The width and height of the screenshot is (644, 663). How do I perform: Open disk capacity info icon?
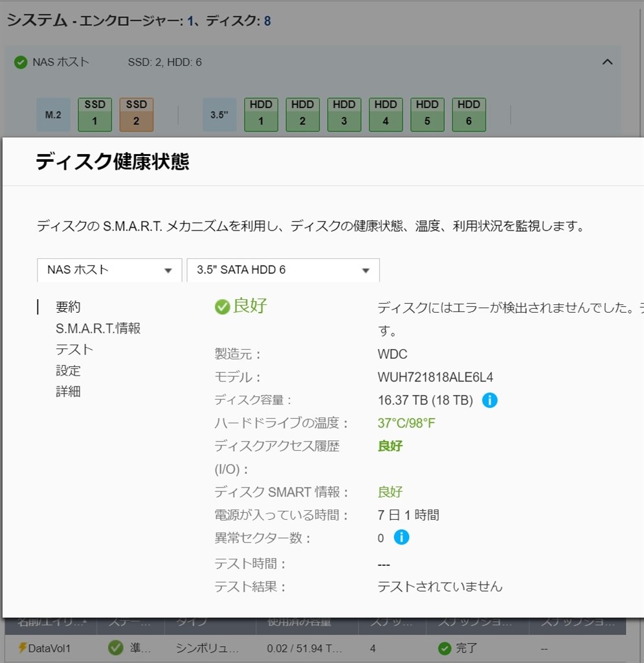[489, 399]
